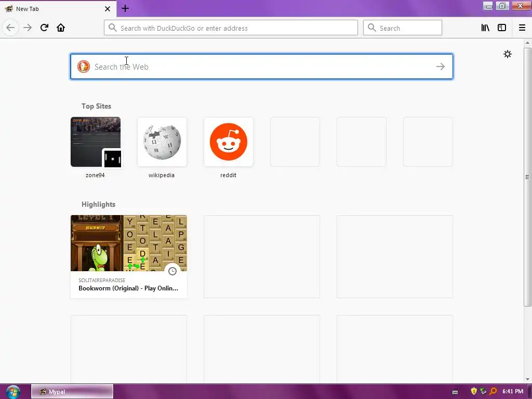Viewport: 532px width, 399px height.
Task: Click the SOLITAIREPARADISE source label
Action: pyautogui.click(x=102, y=280)
